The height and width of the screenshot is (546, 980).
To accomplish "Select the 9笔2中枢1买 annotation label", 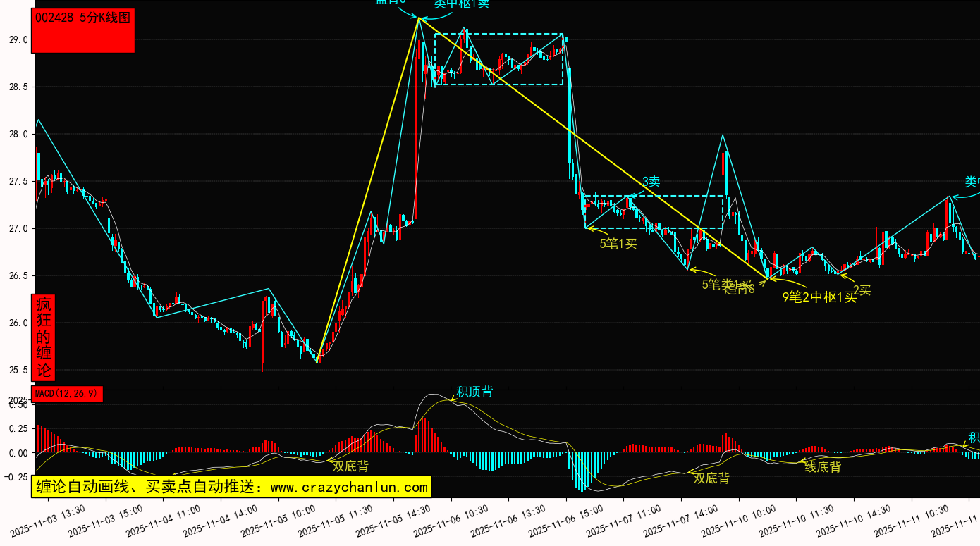I will pyautogui.click(x=819, y=297).
